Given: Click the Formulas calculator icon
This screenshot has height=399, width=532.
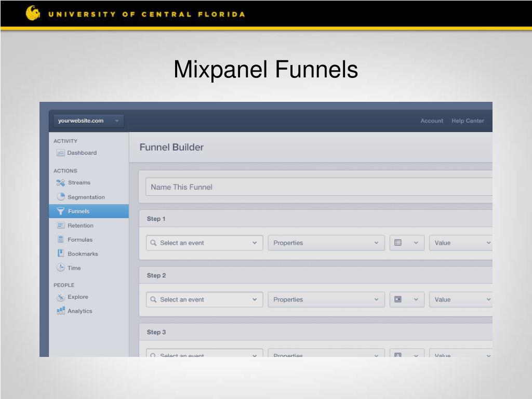Looking at the screenshot, I should 61,240.
